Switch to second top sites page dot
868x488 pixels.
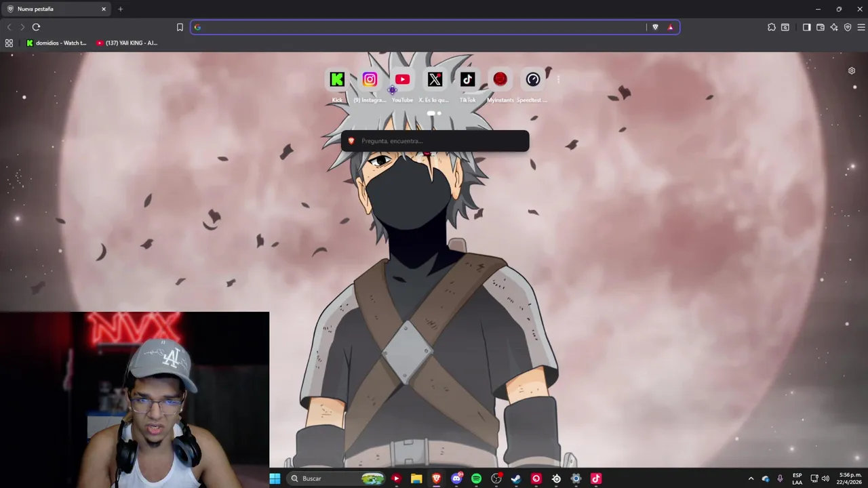(x=439, y=113)
